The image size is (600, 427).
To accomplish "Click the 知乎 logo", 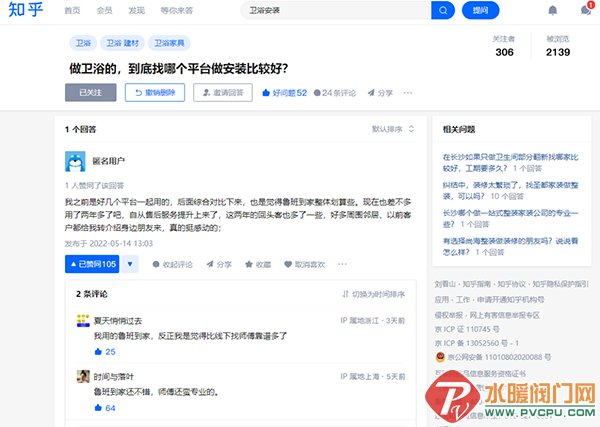I will (26, 10).
